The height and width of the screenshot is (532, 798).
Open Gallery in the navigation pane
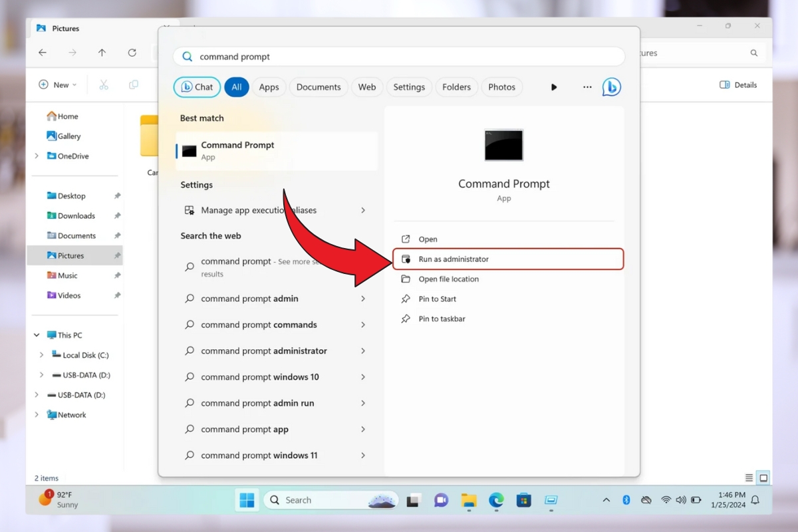(x=64, y=136)
